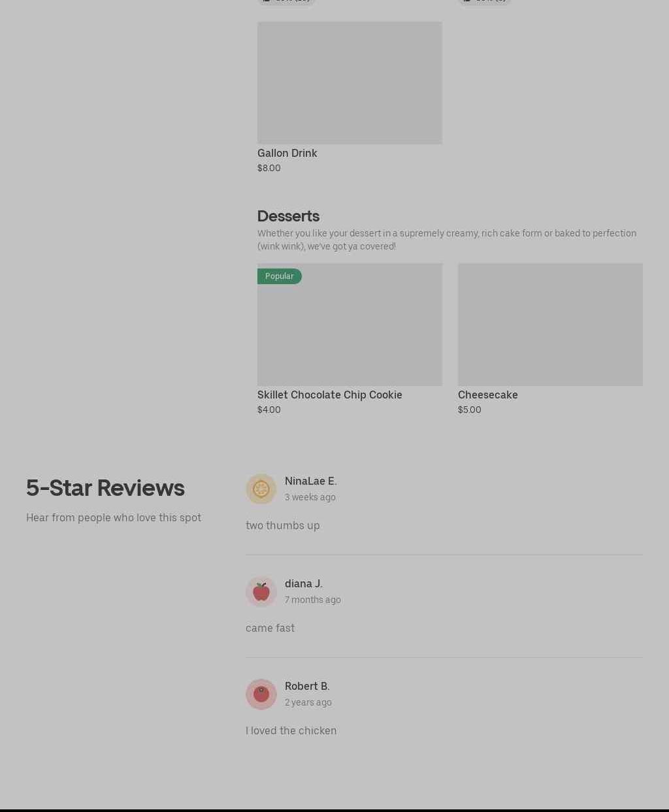Click reviewer name NinaLae E.
The height and width of the screenshot is (812, 669).
pos(310,481)
